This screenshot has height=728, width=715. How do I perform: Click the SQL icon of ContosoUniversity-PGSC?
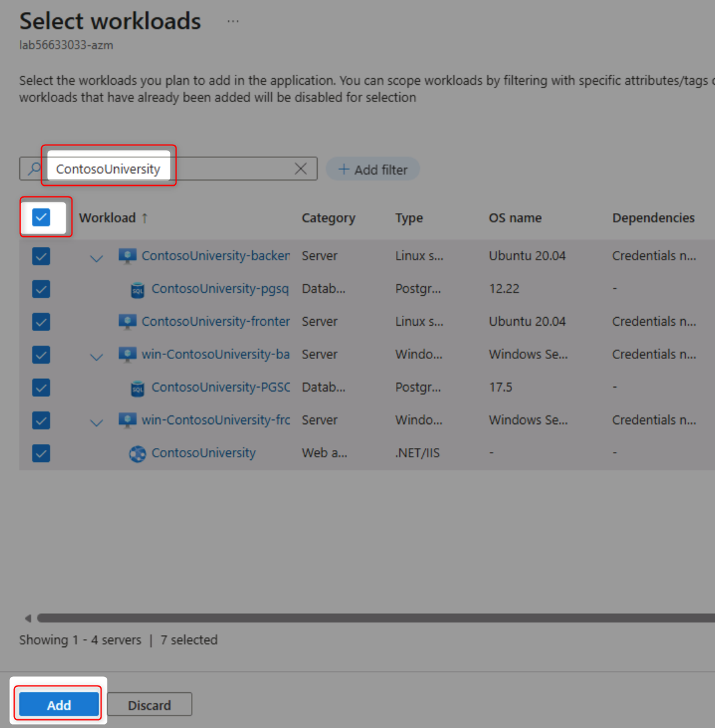[137, 389]
